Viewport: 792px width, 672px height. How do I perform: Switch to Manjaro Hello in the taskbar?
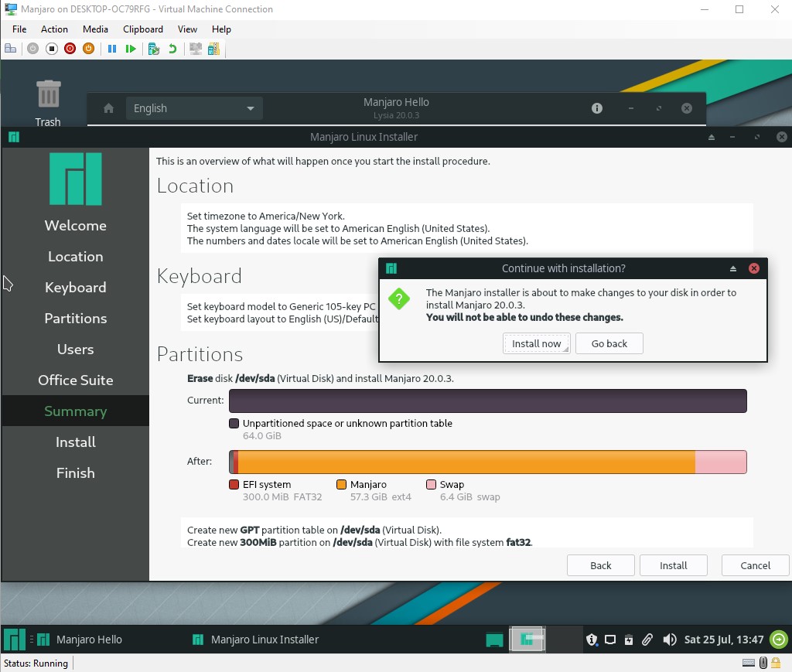point(80,640)
